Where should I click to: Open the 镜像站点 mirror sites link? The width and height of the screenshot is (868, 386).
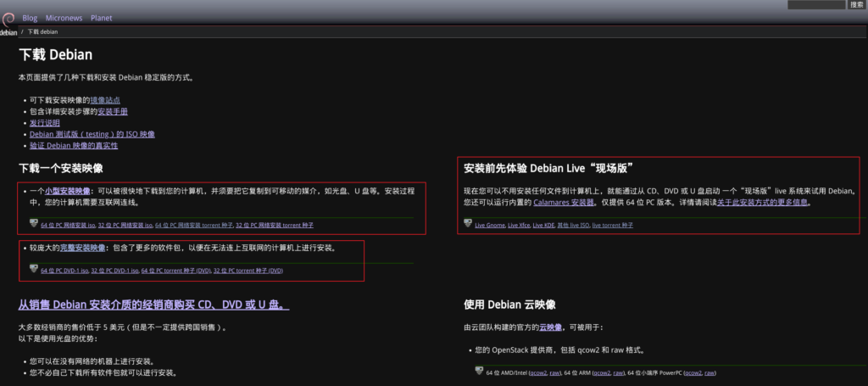coord(105,100)
